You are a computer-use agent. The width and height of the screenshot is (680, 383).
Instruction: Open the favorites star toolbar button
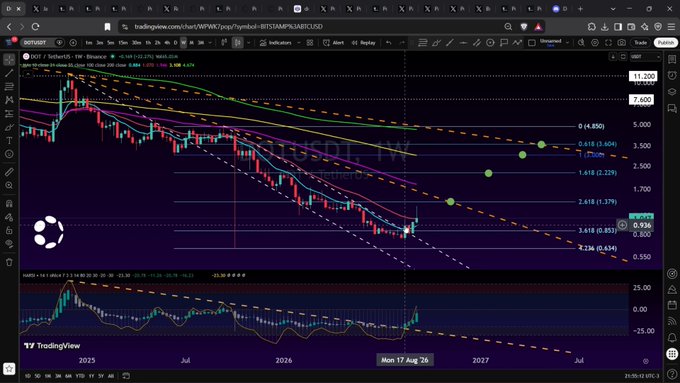[x=9, y=369]
